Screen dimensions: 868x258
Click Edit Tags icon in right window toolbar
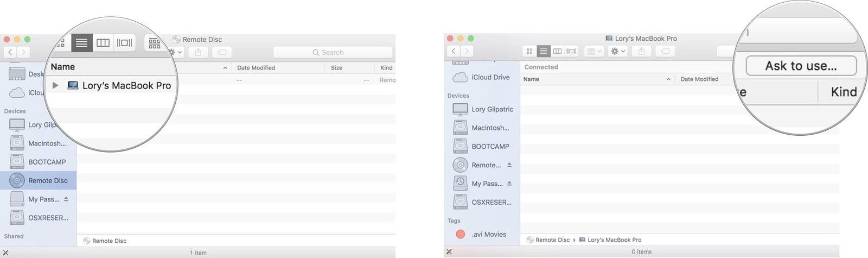(665, 51)
